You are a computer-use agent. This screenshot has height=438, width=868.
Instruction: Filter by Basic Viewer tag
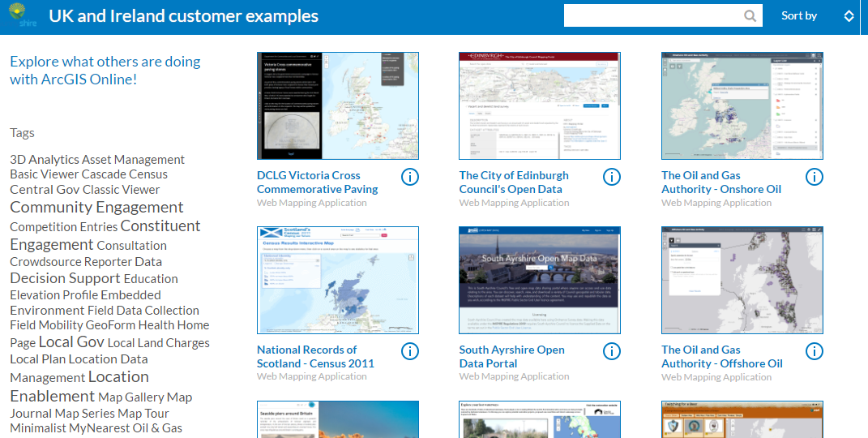pyautogui.click(x=45, y=174)
